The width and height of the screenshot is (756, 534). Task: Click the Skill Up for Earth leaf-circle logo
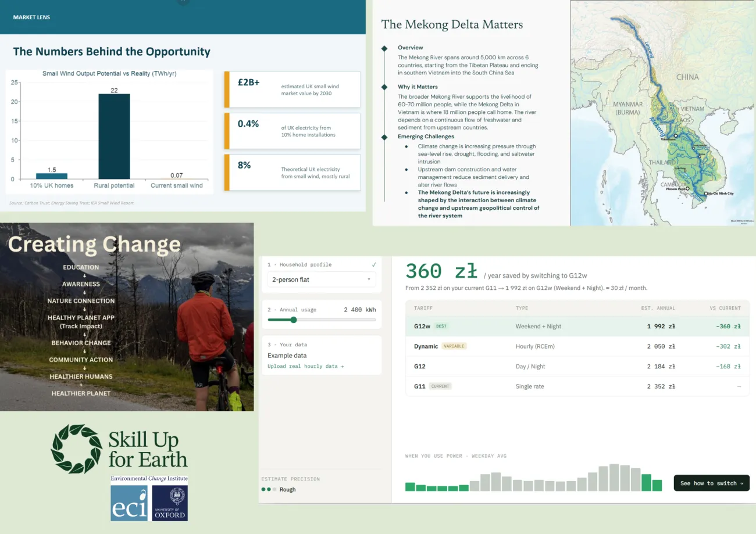[x=76, y=449]
